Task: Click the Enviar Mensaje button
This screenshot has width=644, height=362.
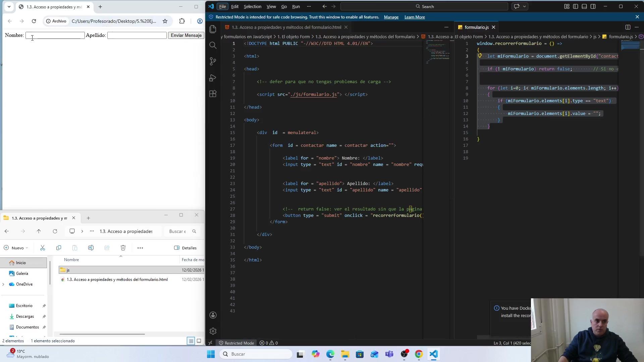Action: pyautogui.click(x=186, y=35)
